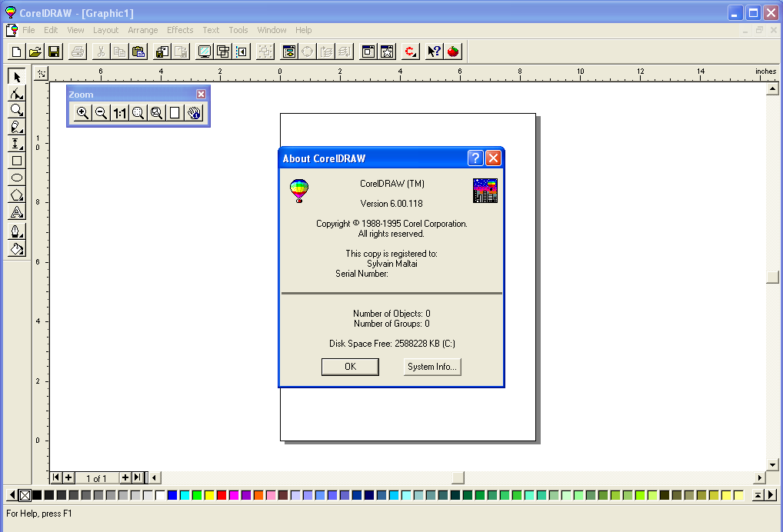Viewport: 783px width, 532px height.
Task: Click the Rectangle tool
Action: coord(17,161)
